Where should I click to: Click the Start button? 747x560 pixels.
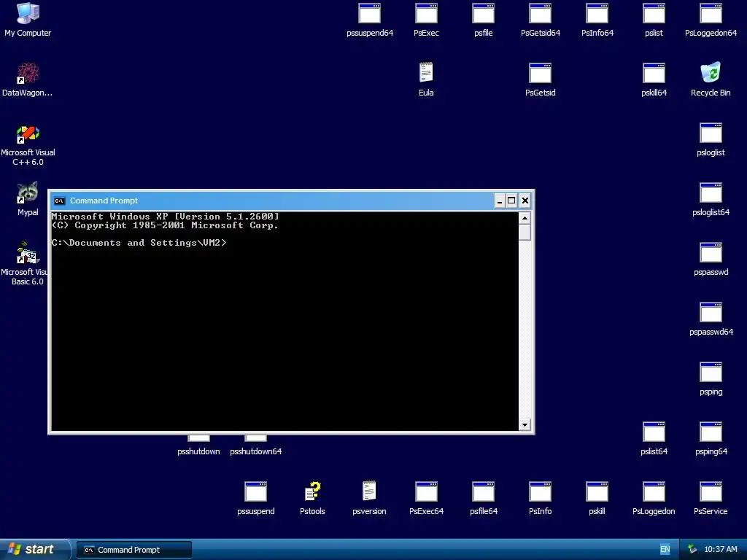click(x=34, y=550)
